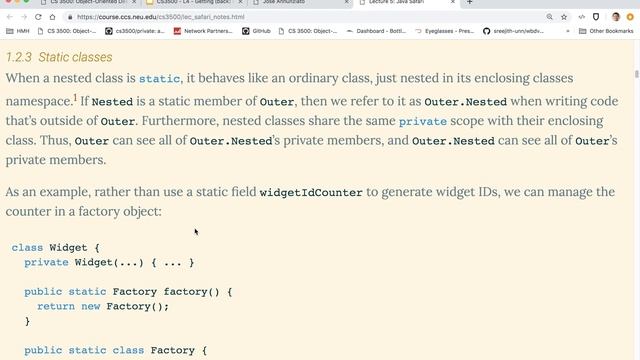Image resolution: width=640 pixels, height=360 pixels.
Task: Open the GitHub bookmark
Action: (x=256, y=31)
